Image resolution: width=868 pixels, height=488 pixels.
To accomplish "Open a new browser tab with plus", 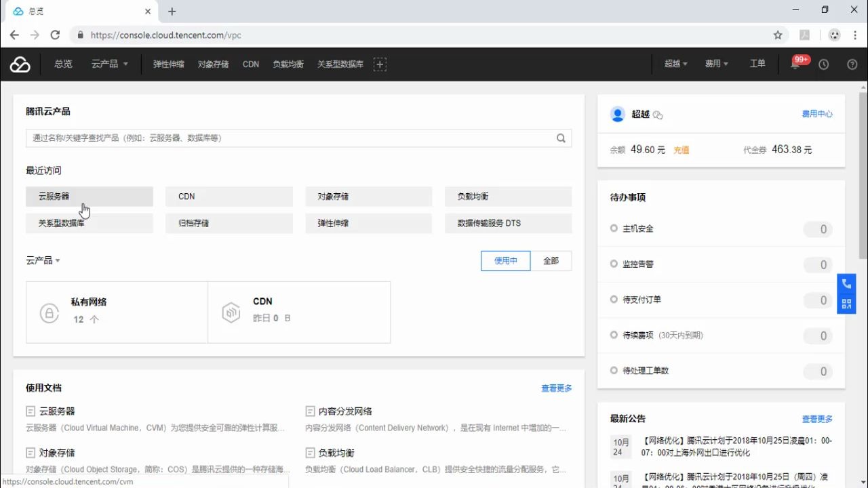I will [x=172, y=12].
